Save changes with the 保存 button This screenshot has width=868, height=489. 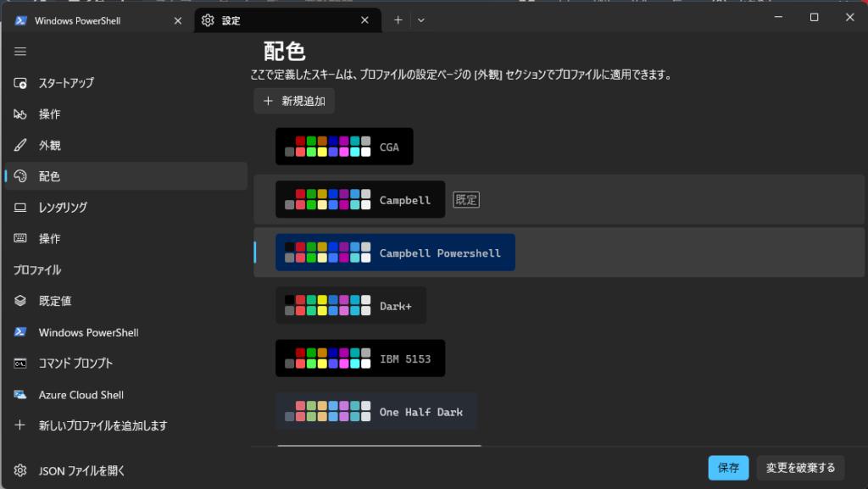pyautogui.click(x=728, y=468)
